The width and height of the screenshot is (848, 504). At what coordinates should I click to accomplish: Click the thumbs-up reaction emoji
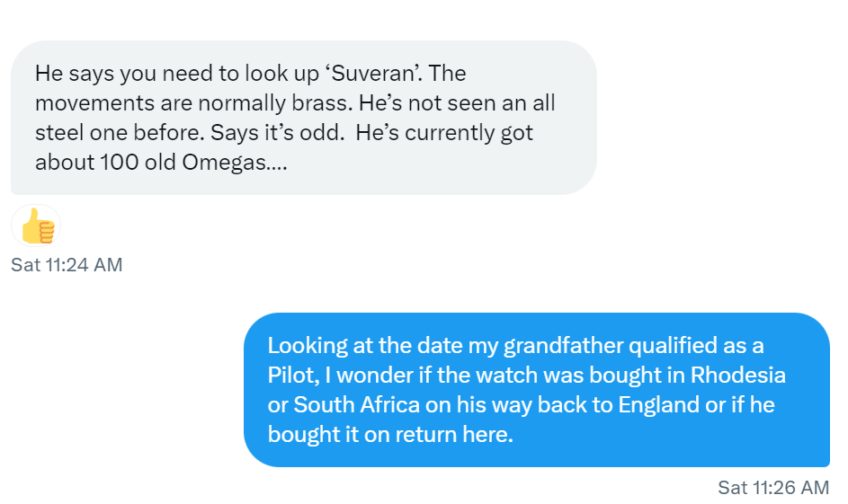tap(37, 227)
